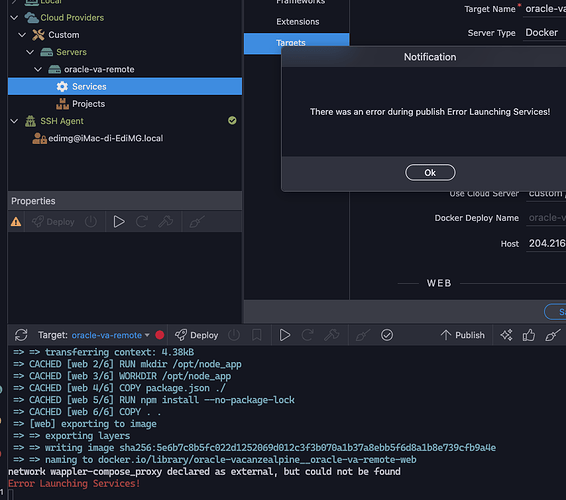Click the circled checkmark icon
566x500 pixels.
point(387,335)
